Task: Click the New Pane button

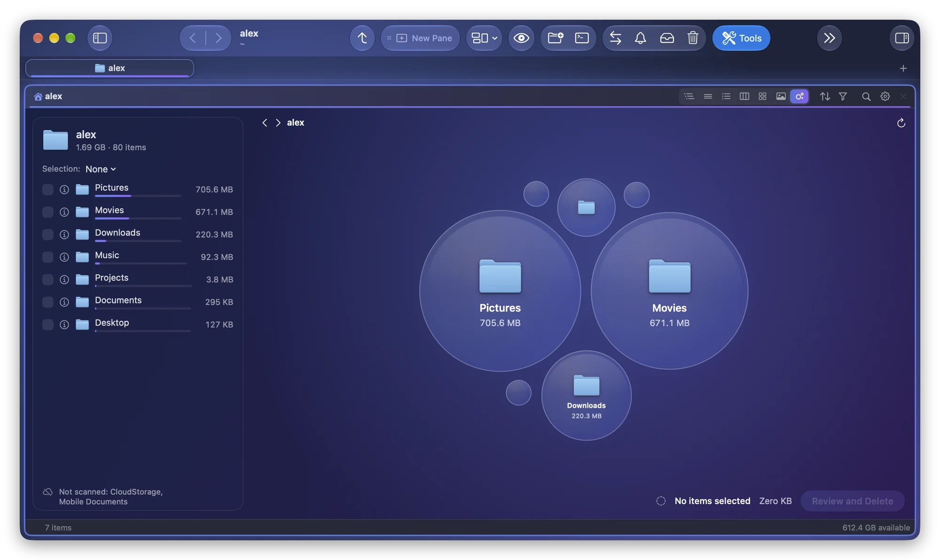Action: coord(420,38)
